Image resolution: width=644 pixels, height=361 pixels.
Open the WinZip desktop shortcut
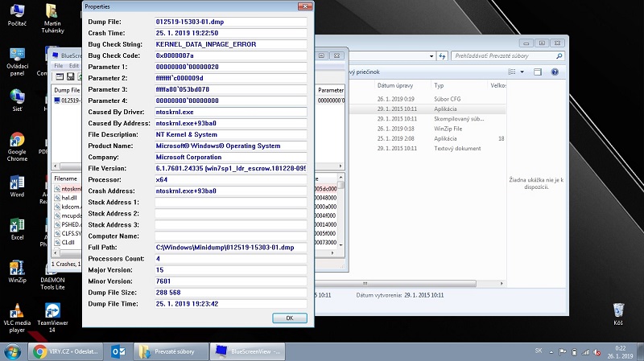pos(17,268)
